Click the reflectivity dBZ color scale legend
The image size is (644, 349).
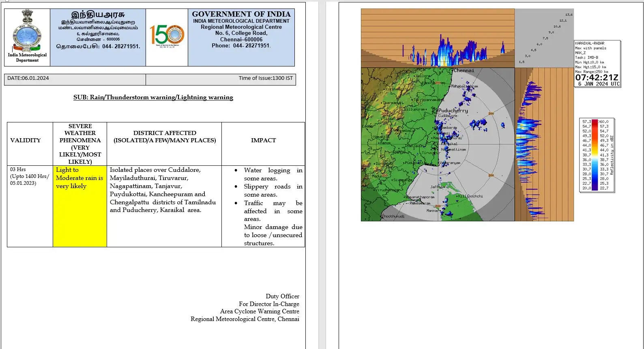597,155
